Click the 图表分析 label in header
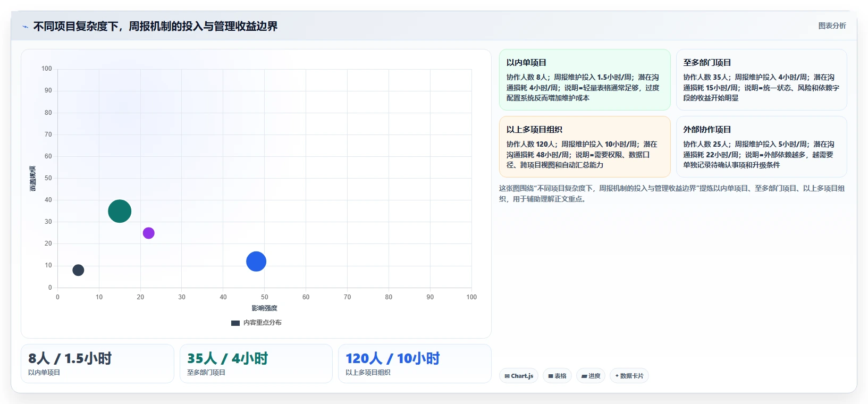868x404 pixels. tap(832, 26)
